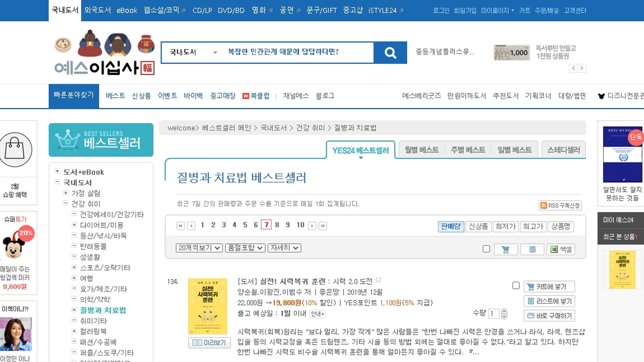Open the eBook menu in the top bar

click(x=127, y=10)
